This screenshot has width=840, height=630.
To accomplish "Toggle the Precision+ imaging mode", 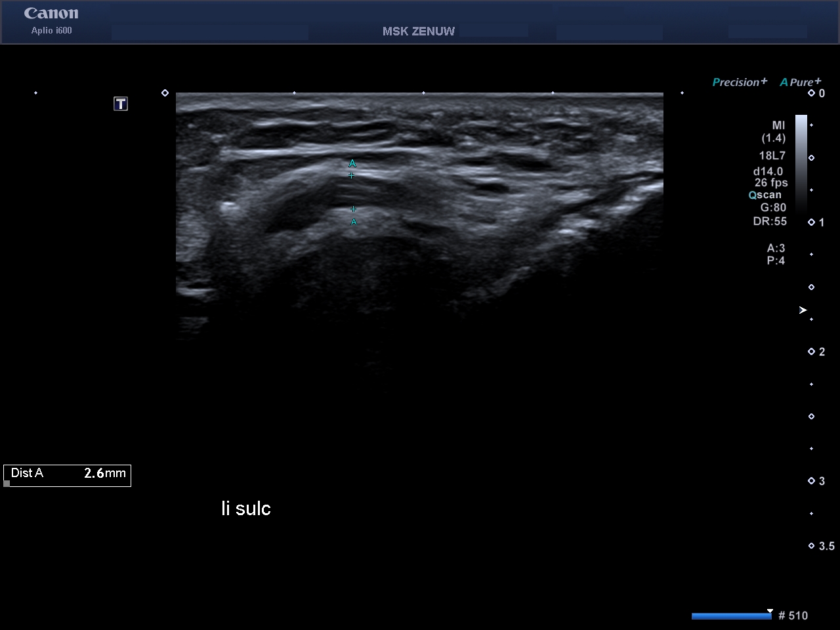I will pyautogui.click(x=739, y=82).
